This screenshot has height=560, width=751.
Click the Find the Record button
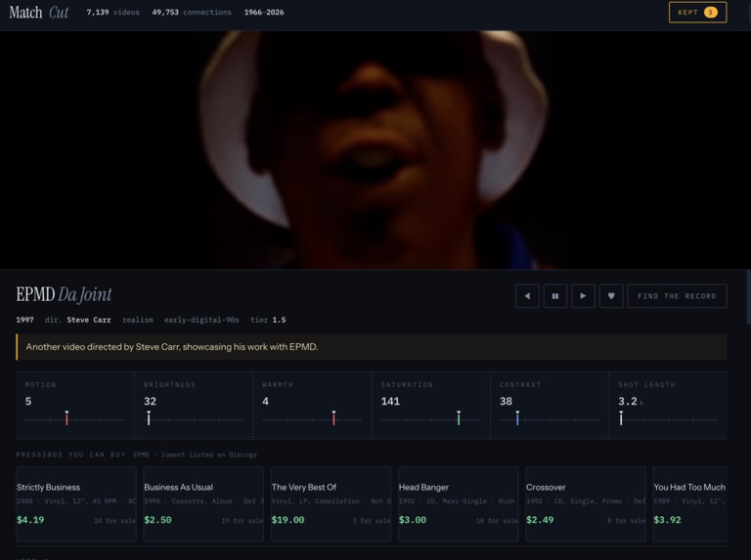[677, 296]
